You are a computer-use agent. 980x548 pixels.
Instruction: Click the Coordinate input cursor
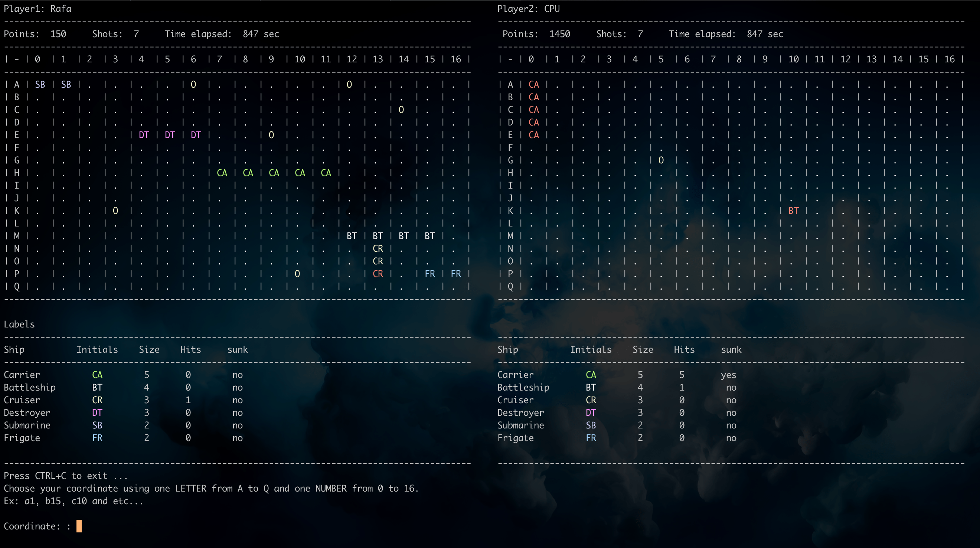(x=79, y=526)
